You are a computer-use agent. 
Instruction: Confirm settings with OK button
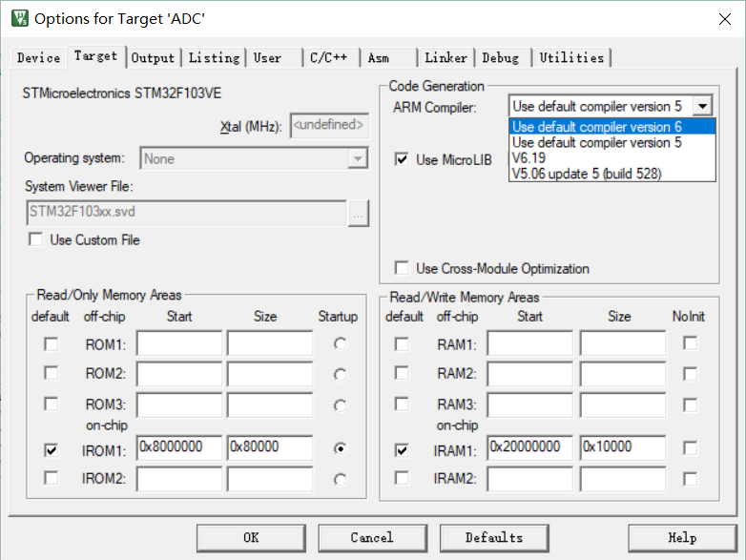[x=251, y=538]
